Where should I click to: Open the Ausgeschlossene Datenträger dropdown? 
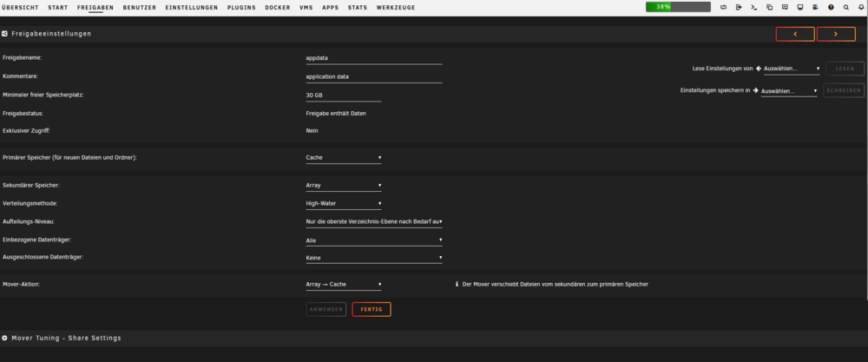point(374,258)
